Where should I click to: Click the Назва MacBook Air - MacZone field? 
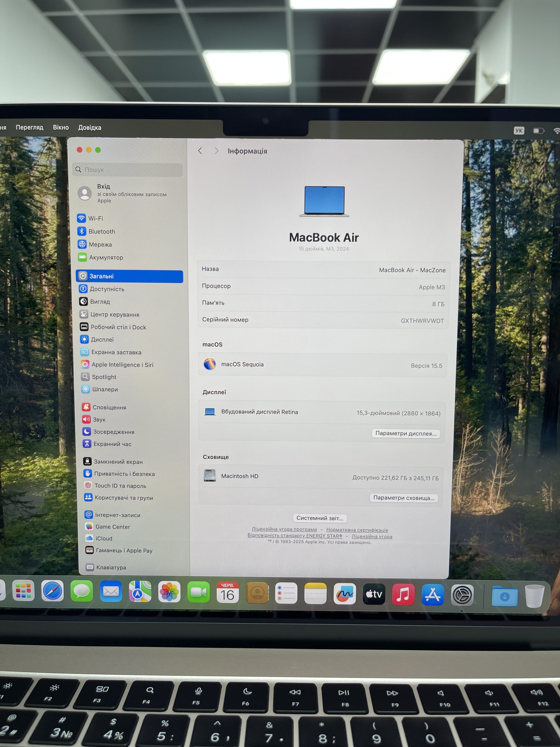tap(324, 270)
